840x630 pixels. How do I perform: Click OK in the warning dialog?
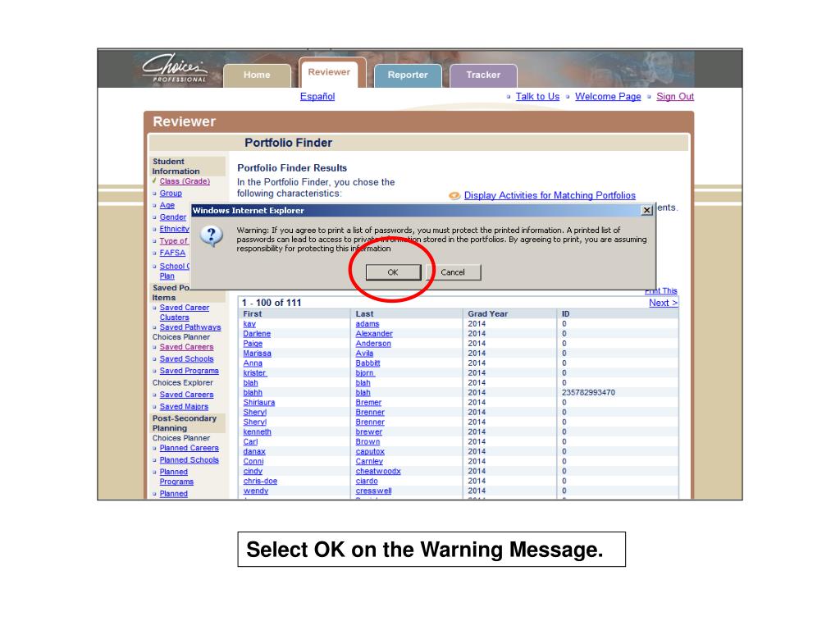pyautogui.click(x=393, y=272)
